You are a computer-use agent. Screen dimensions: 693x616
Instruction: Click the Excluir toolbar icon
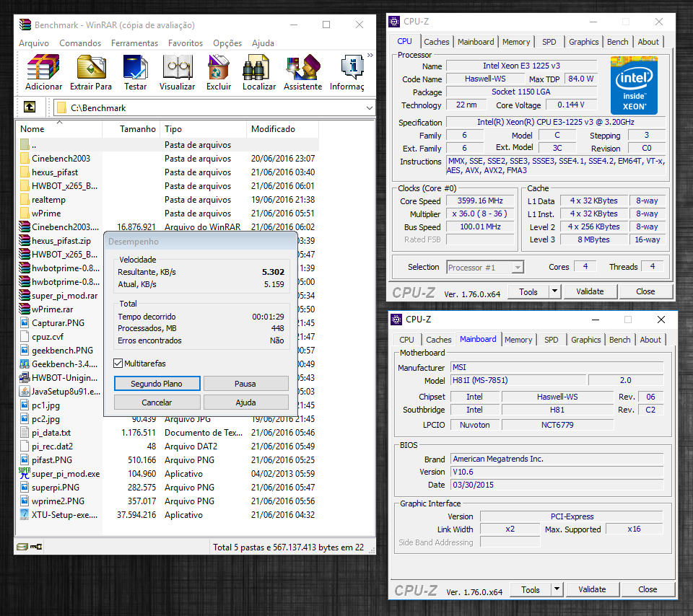pyautogui.click(x=219, y=73)
